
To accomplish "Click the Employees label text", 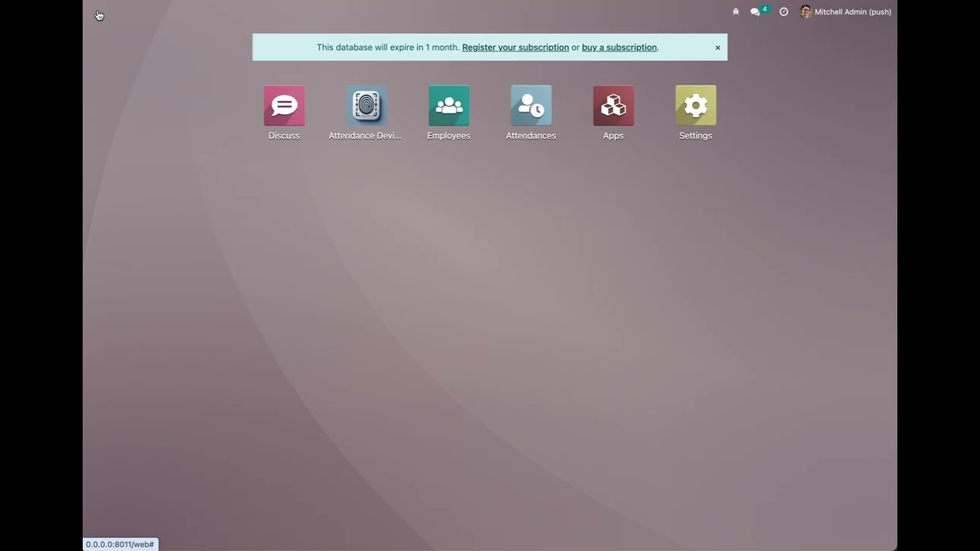I will click(449, 135).
